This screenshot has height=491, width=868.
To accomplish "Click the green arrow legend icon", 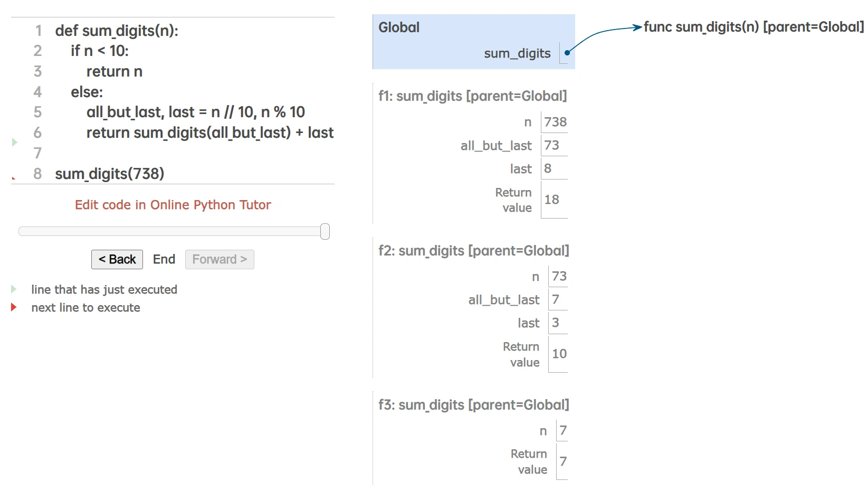I will tap(14, 289).
